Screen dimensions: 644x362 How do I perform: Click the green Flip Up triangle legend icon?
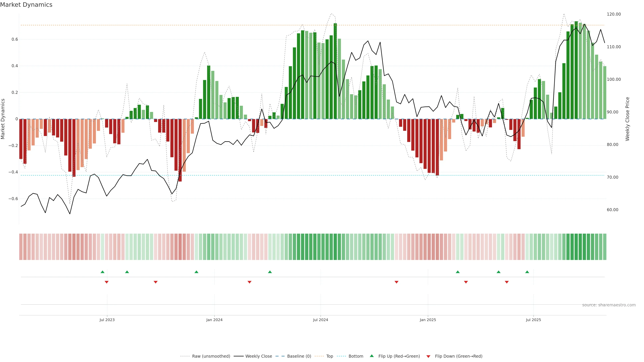372,356
